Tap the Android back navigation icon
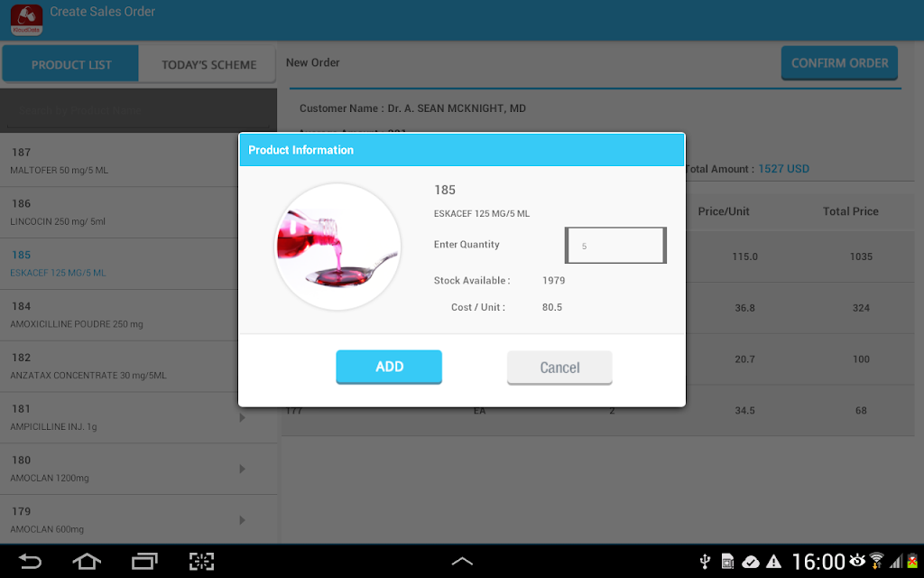Image resolution: width=924 pixels, height=578 pixels. tap(30, 561)
